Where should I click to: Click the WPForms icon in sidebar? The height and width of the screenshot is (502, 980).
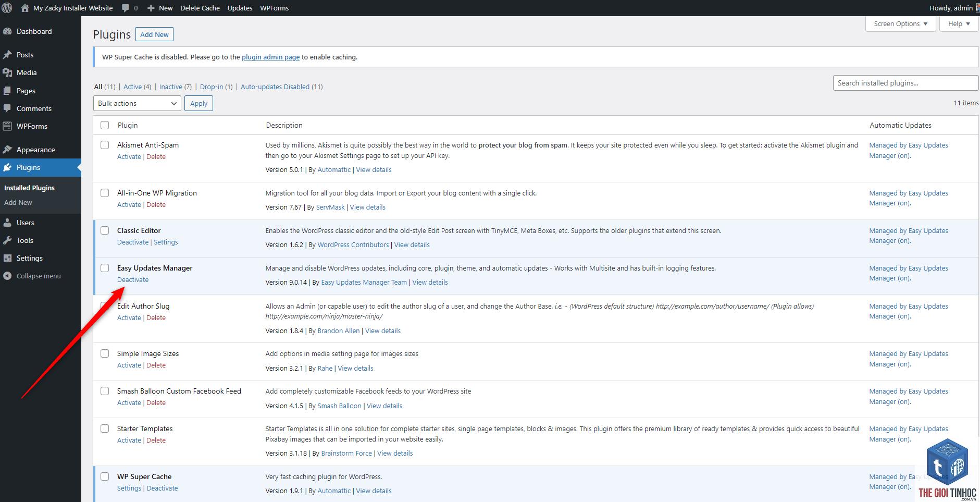(x=7, y=126)
